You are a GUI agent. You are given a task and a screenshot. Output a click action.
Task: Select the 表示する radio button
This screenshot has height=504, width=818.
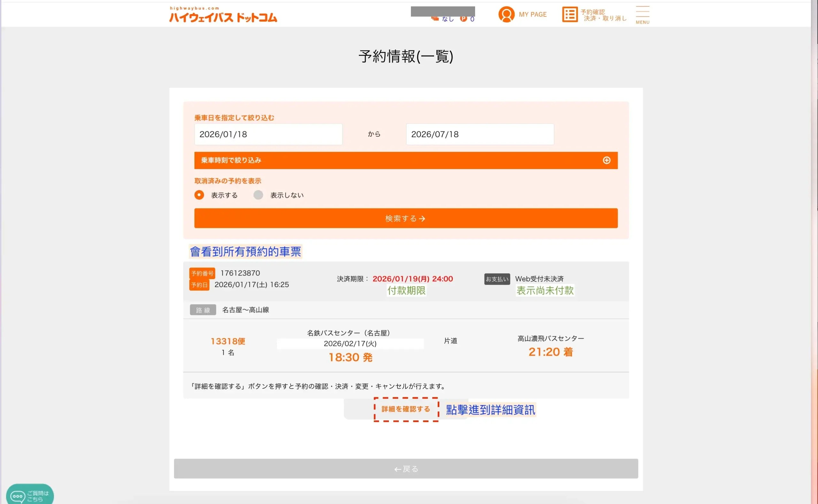click(199, 195)
